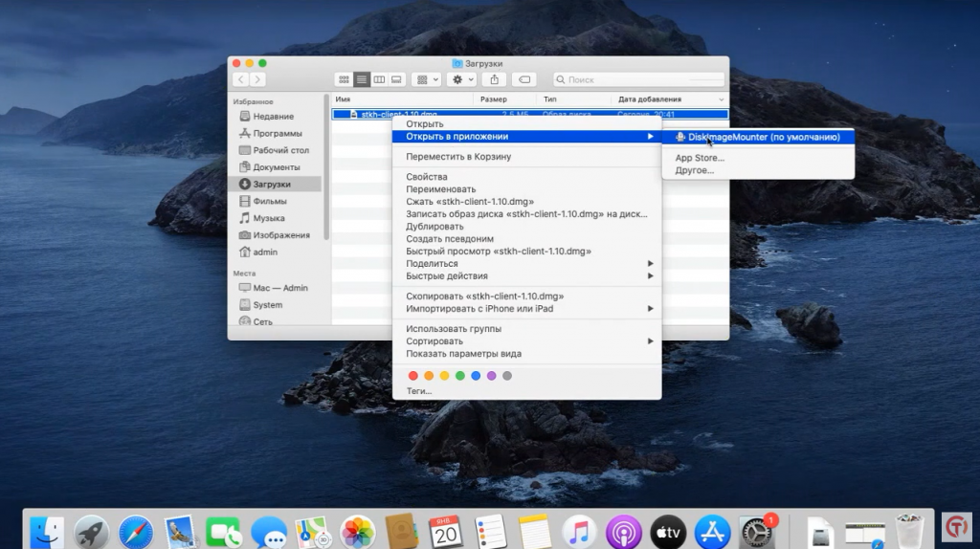
Task: Switch Finder to icon view
Action: click(344, 80)
